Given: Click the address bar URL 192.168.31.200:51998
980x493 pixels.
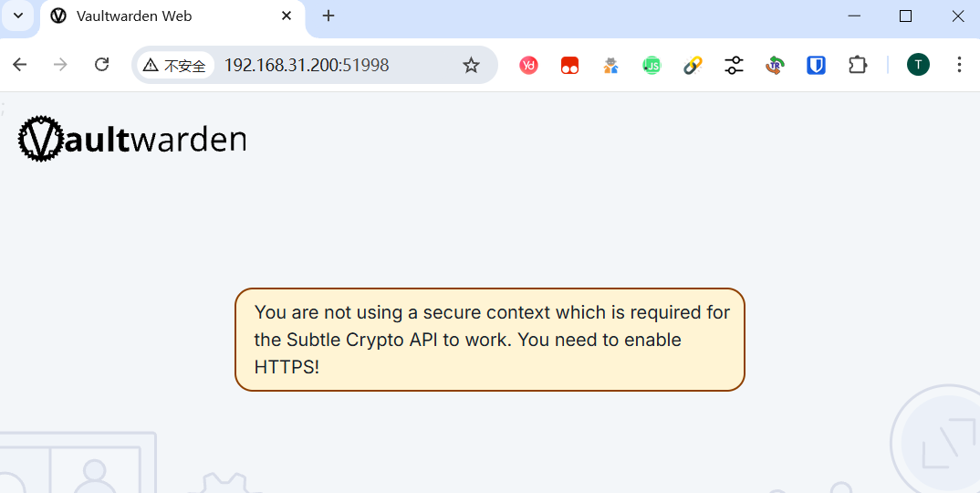Looking at the screenshot, I should (x=307, y=65).
